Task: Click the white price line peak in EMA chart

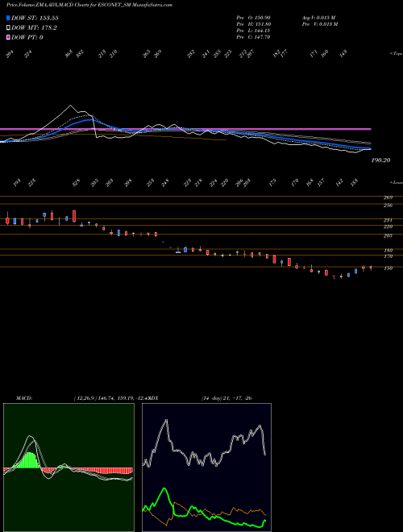Action: (x=71, y=106)
